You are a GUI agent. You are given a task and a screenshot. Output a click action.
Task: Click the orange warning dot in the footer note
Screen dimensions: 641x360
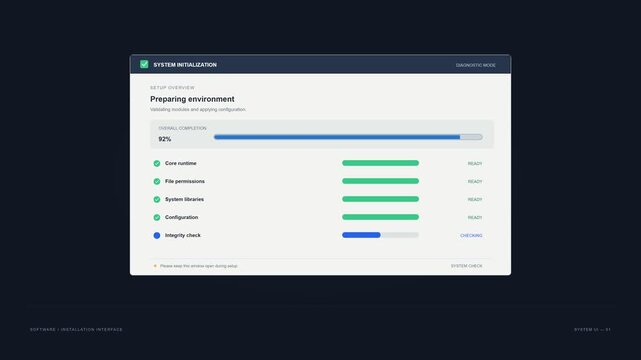pos(155,266)
